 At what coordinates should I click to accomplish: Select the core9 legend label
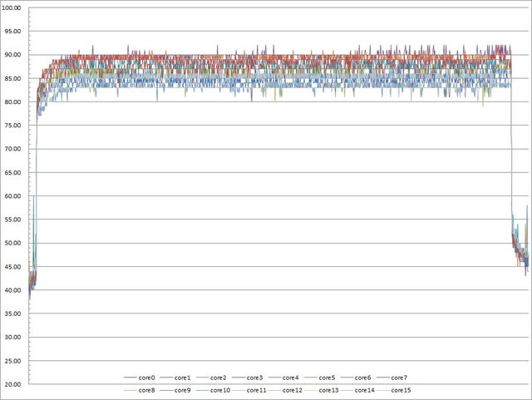[x=184, y=390]
